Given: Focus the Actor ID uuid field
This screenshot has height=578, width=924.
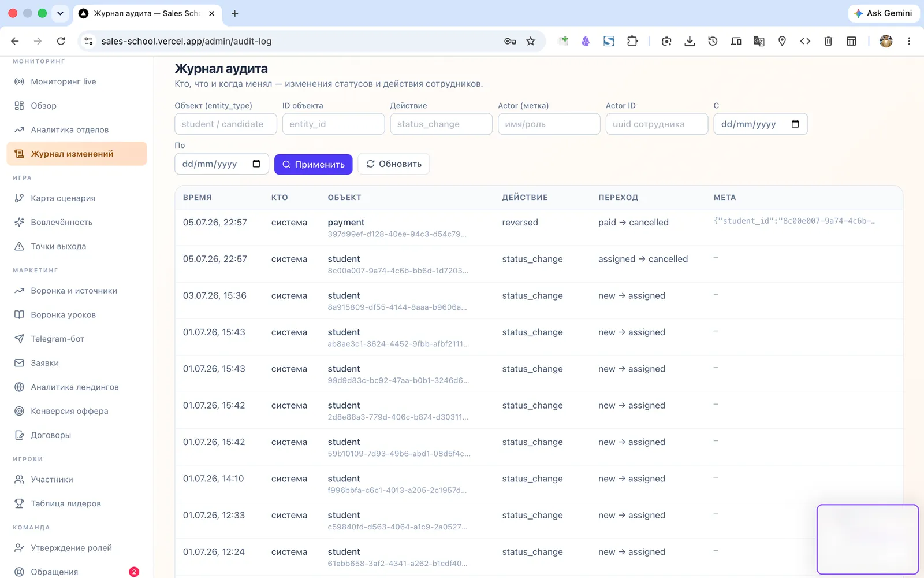Looking at the screenshot, I should pyautogui.click(x=657, y=124).
